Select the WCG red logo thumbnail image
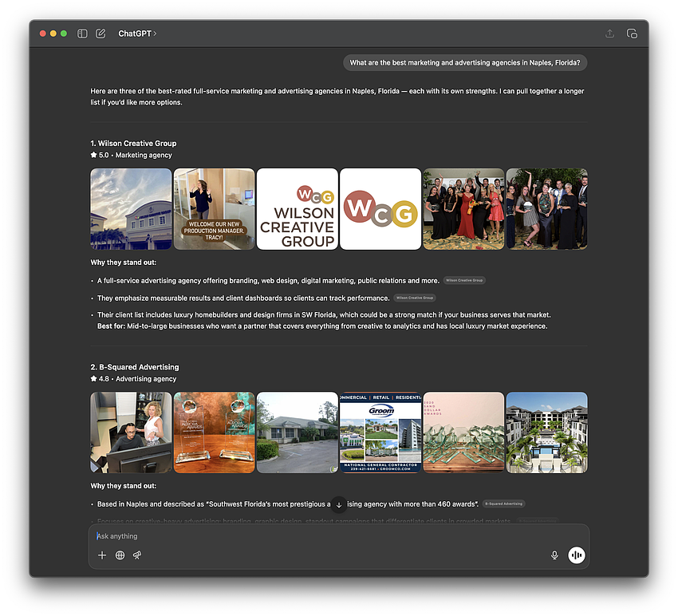678x616 pixels. tap(380, 208)
